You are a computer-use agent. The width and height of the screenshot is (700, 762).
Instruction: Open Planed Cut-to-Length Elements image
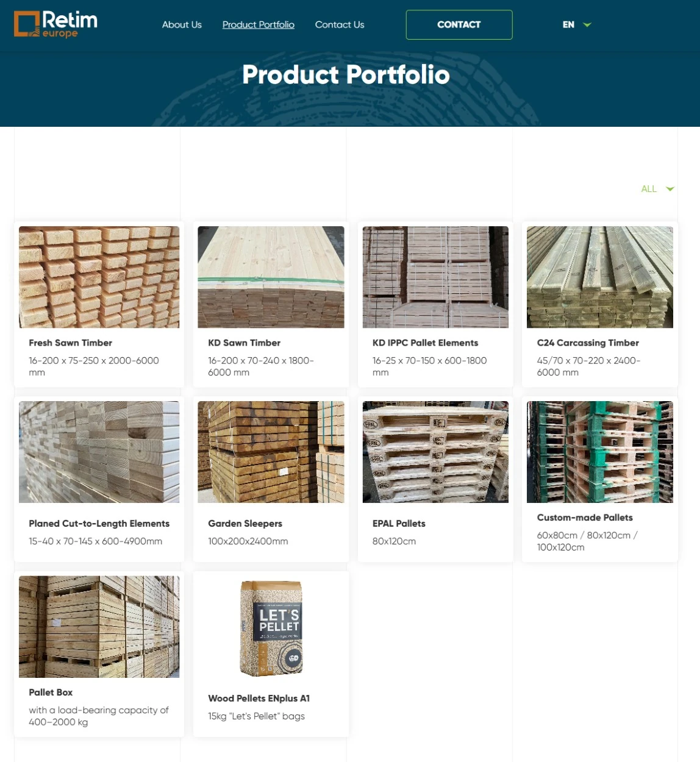point(99,452)
